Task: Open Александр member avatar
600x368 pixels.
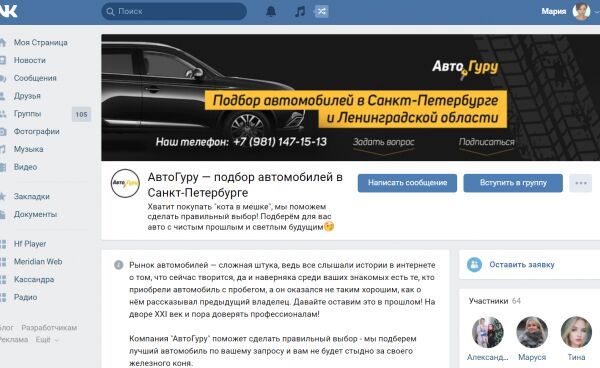Action: [x=488, y=332]
